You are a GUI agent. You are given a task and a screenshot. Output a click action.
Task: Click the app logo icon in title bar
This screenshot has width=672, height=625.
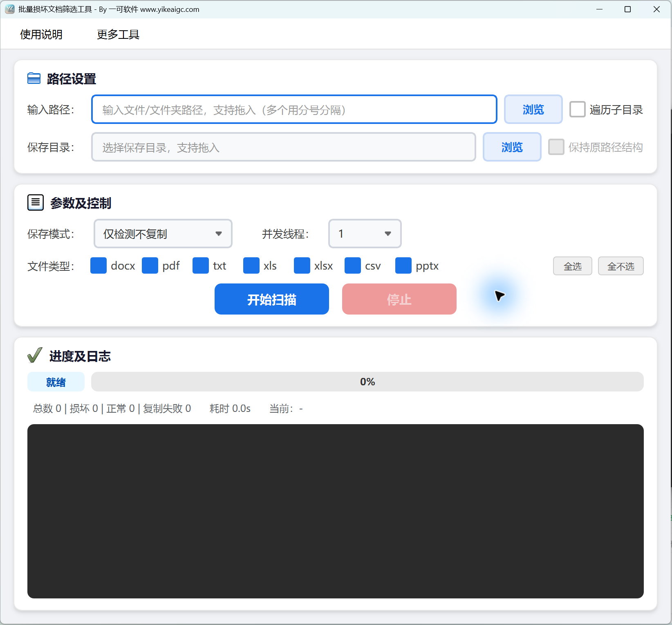[10, 9]
